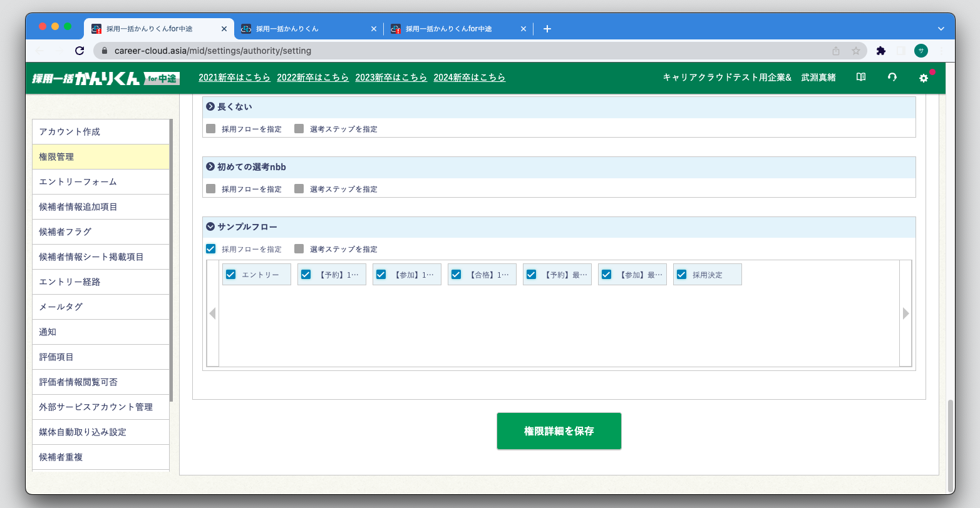
Task: Follow the 2023新卒はこちら link
Action: pos(391,78)
